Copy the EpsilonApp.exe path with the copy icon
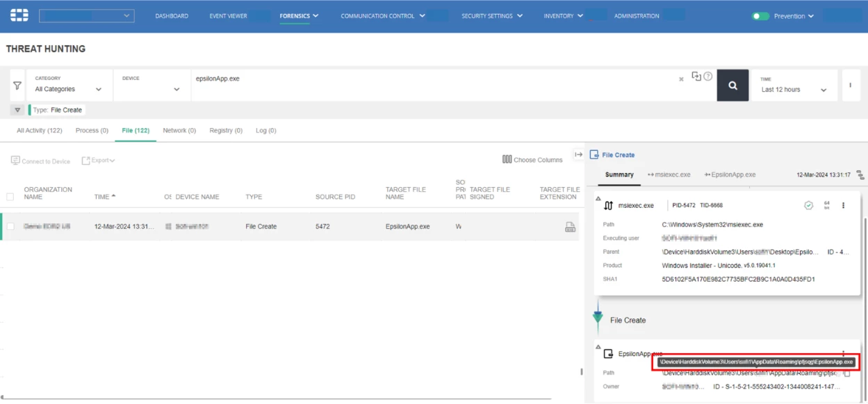 (846, 373)
